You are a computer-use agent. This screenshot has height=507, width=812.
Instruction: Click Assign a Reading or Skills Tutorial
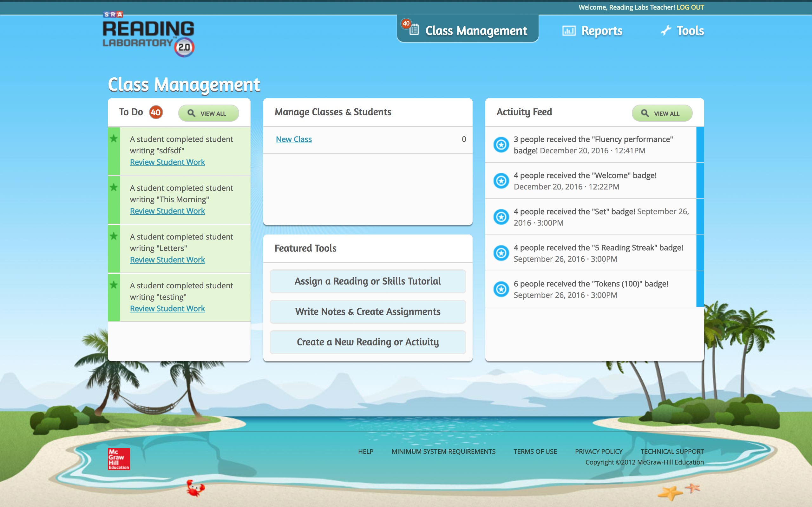[367, 281]
